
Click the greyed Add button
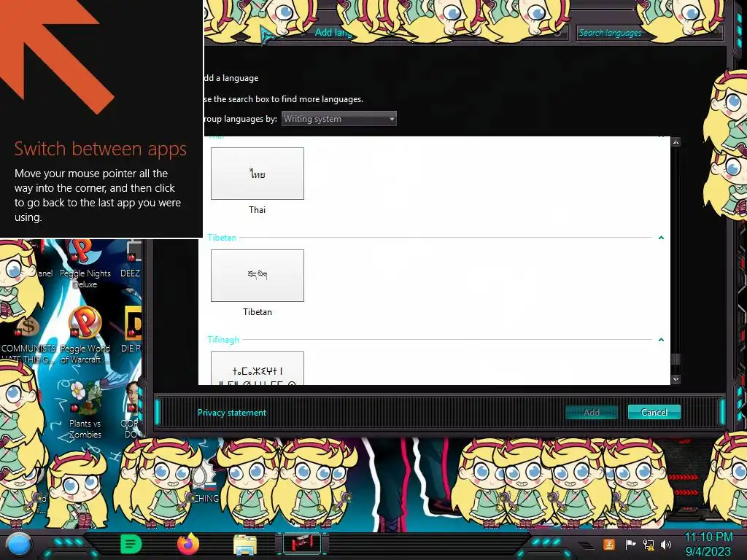coord(591,412)
